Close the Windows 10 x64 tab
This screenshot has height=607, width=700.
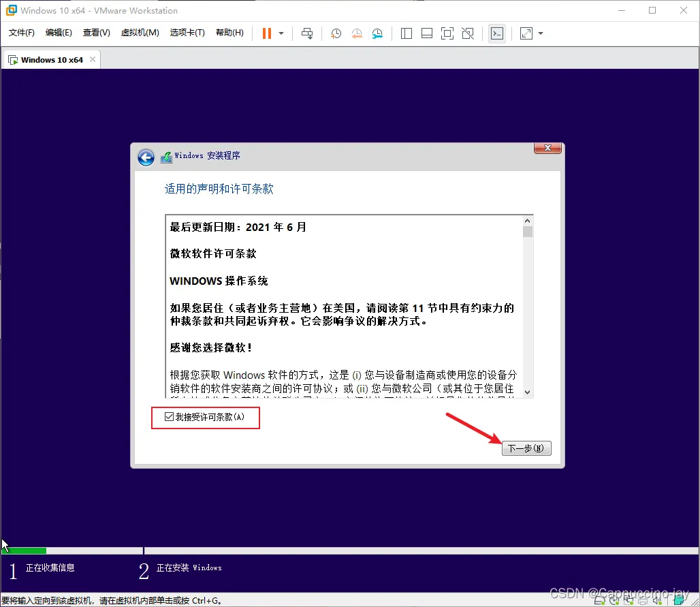(x=93, y=59)
